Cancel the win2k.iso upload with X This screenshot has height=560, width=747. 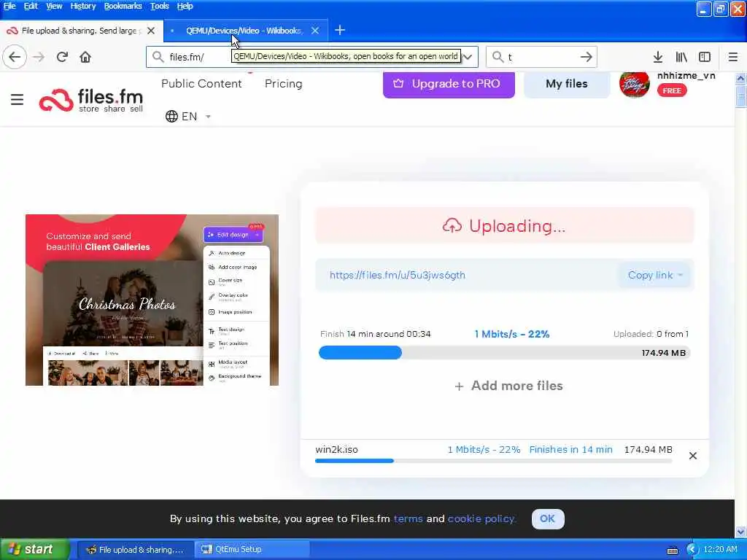click(x=693, y=456)
